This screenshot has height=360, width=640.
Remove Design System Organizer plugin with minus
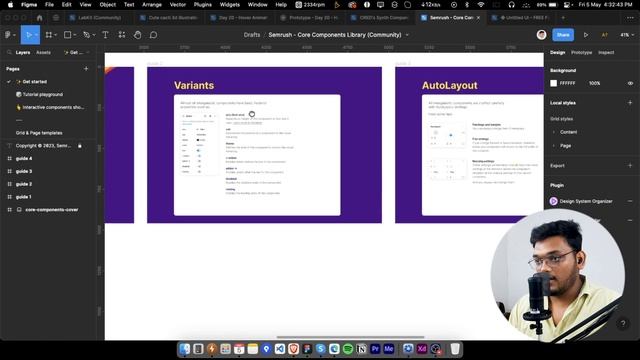pyautogui.click(x=630, y=201)
